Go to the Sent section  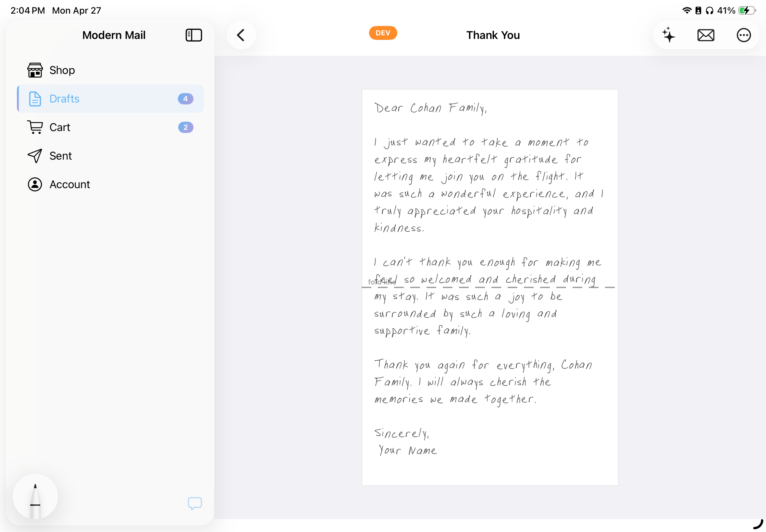[110, 156]
